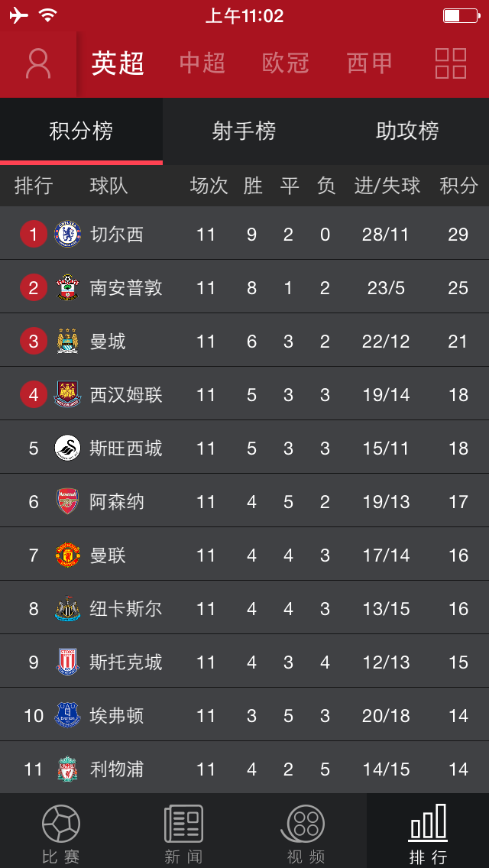Image resolution: width=489 pixels, height=868 pixels.
Task: Select the 排行 ranking chart tab
Action: 428,831
